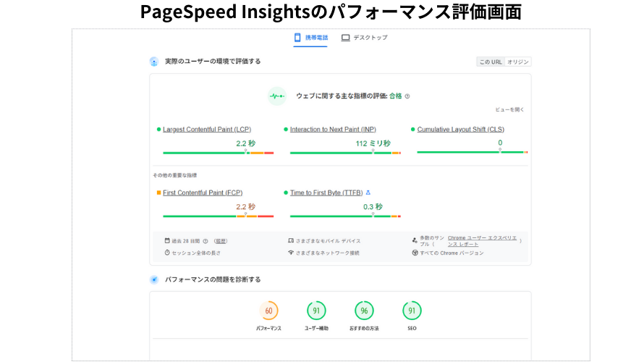Click the real-user data section icon
Viewport: 644px width, 362px height.
pos(154,62)
